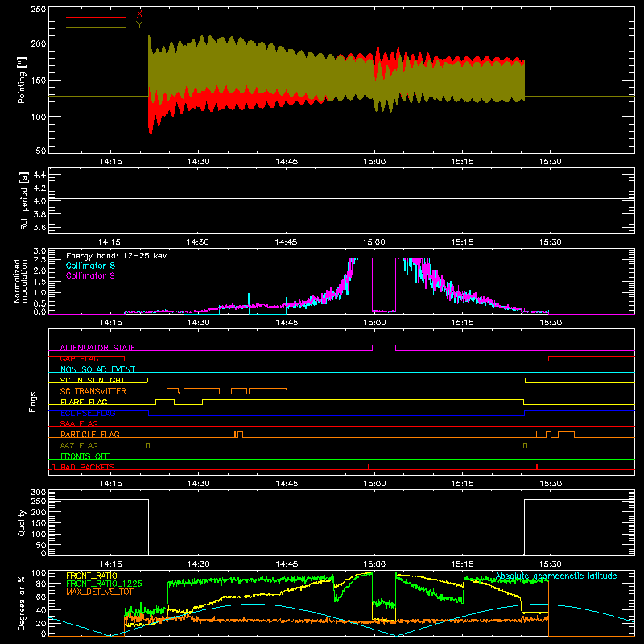Click the green FRONT_RATIO_1225 legend entry
Screen dimensions: 644x644
tap(104, 584)
